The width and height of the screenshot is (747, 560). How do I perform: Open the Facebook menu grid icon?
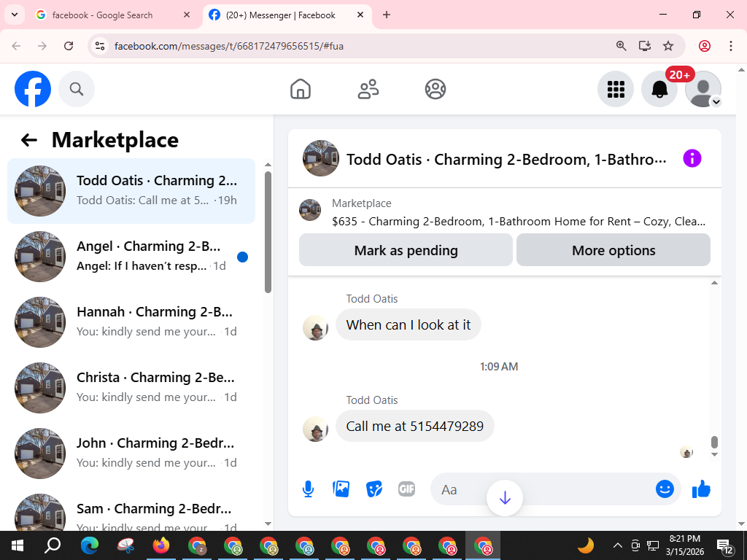pyautogui.click(x=616, y=89)
